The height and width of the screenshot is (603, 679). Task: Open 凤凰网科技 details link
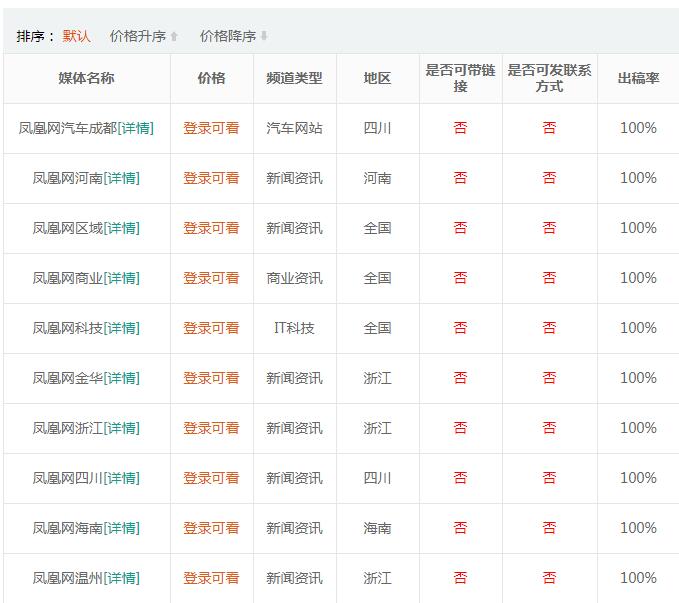[122, 328]
